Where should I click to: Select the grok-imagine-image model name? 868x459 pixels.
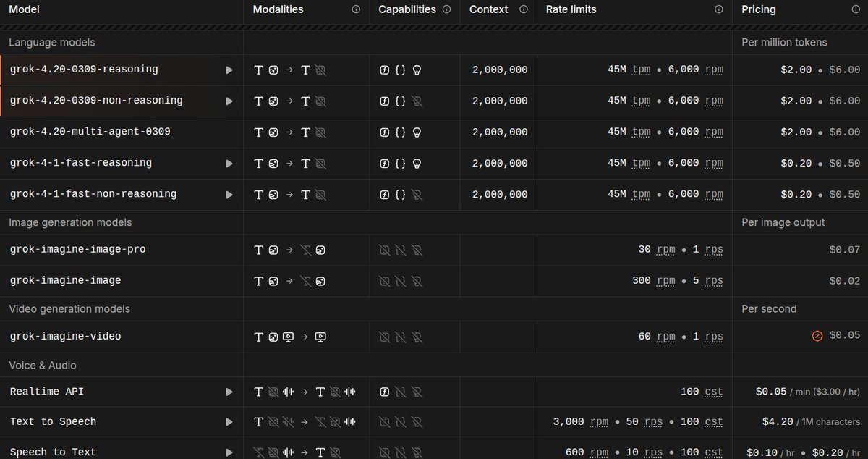click(66, 280)
